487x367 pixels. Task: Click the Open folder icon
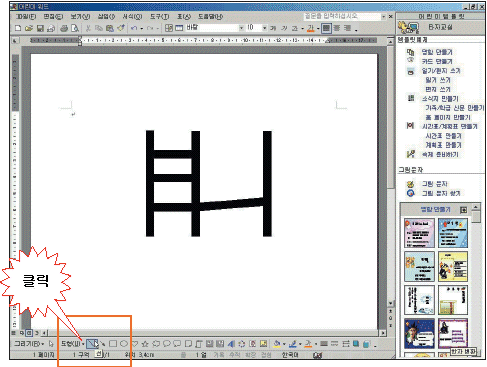[x=29, y=28]
